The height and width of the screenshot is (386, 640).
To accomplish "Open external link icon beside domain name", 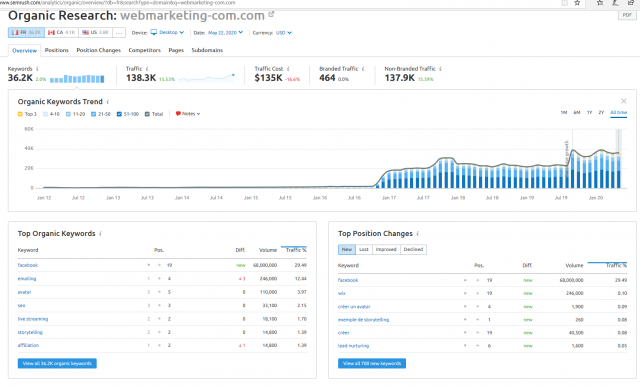I will [x=271, y=15].
